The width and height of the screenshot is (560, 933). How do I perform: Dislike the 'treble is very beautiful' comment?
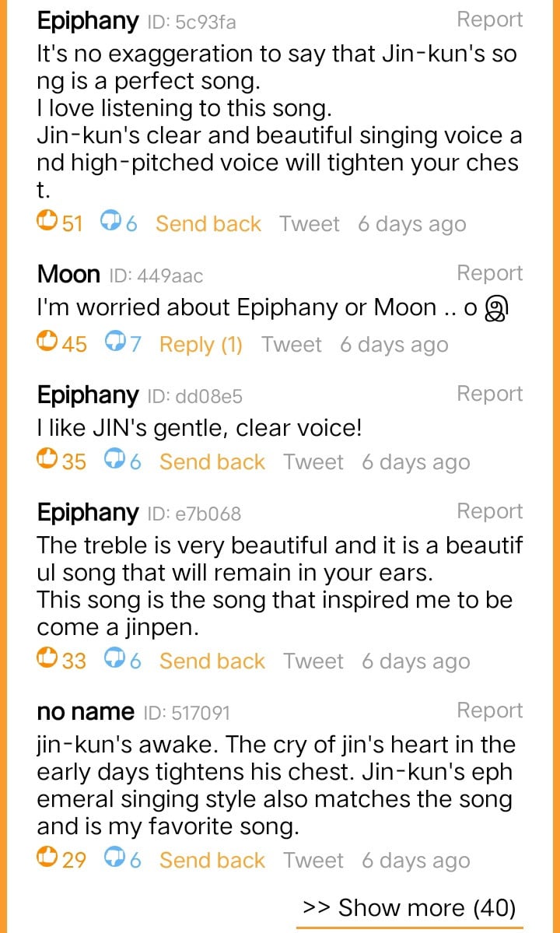tap(122, 661)
